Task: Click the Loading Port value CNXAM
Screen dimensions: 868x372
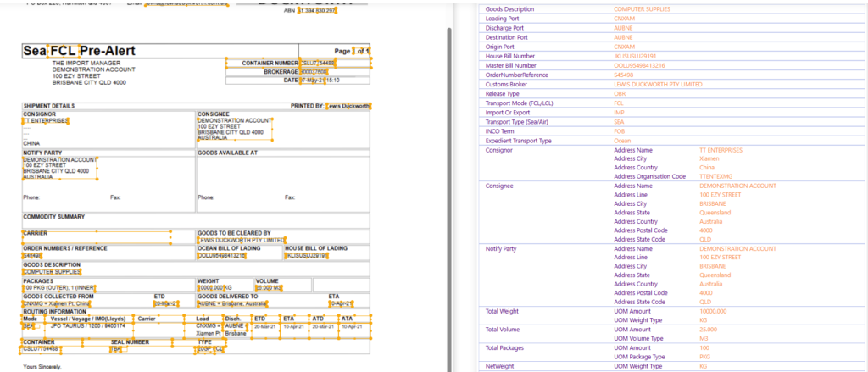Action: click(x=624, y=19)
